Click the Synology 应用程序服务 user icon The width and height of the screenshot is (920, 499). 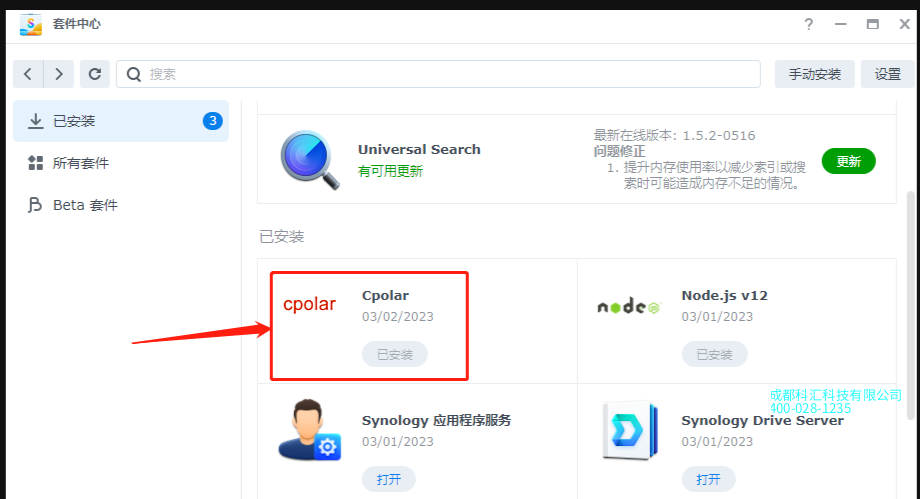tap(310, 430)
